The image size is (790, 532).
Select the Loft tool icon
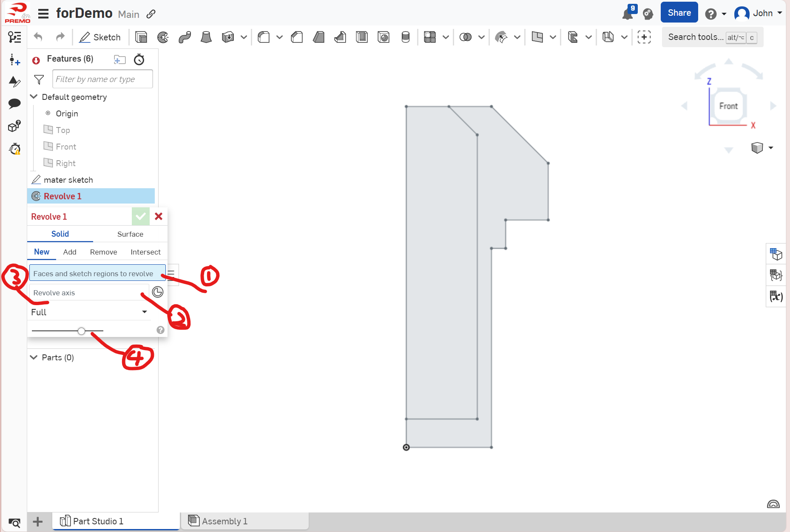pyautogui.click(x=206, y=37)
